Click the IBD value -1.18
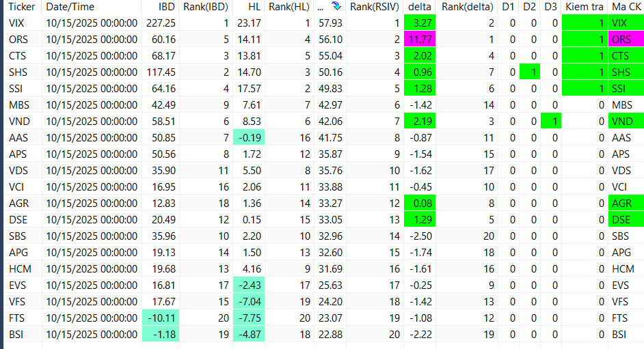The width and height of the screenshot is (644, 349). 161,335
